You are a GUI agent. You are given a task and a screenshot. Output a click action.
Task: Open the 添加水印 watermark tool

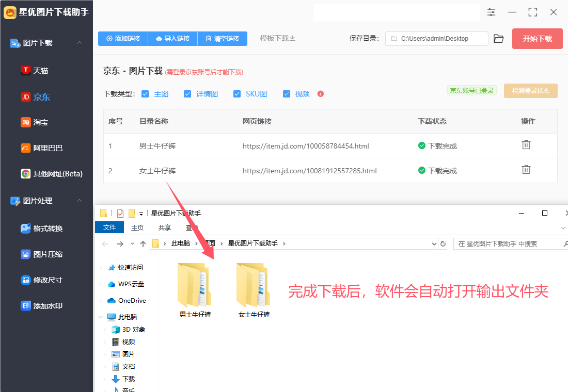pos(42,306)
